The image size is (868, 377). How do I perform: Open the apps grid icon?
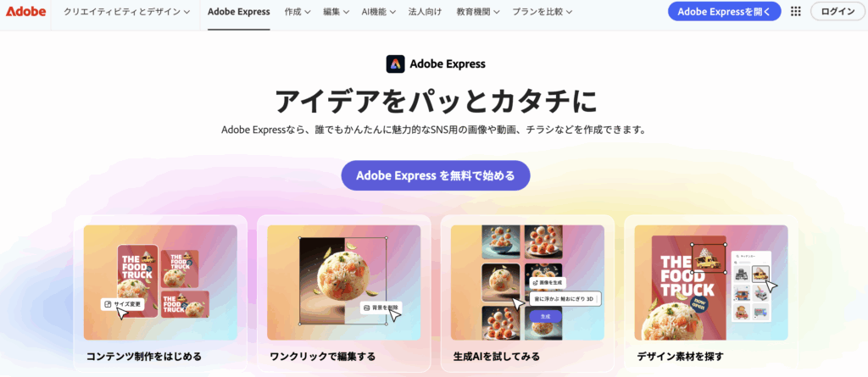[795, 12]
